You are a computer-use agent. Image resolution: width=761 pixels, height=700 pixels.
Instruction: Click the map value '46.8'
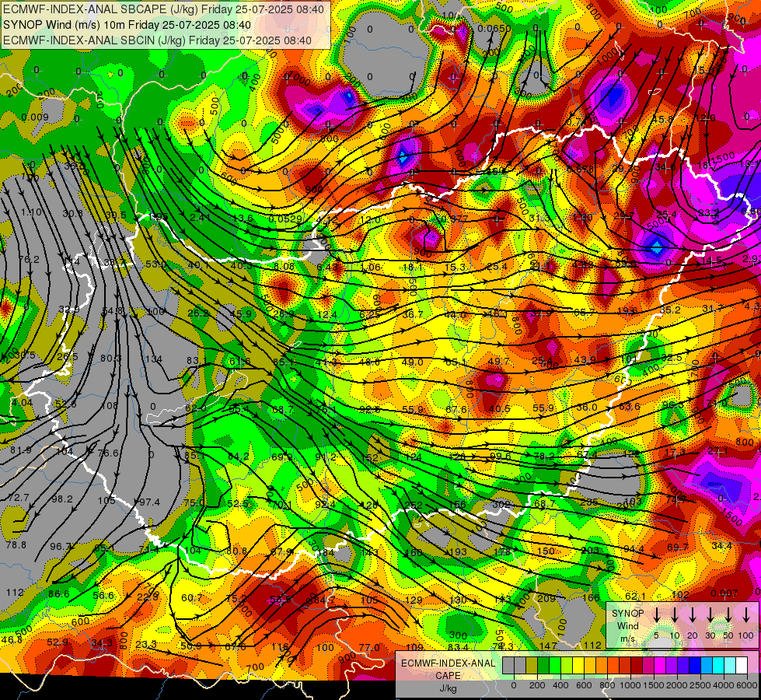pyautogui.click(x=12, y=639)
